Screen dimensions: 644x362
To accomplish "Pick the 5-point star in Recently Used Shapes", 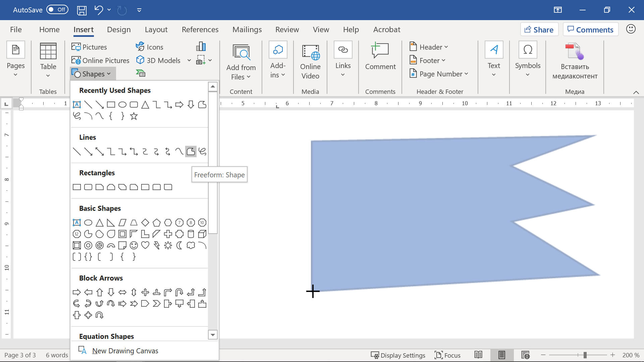I will point(134,116).
